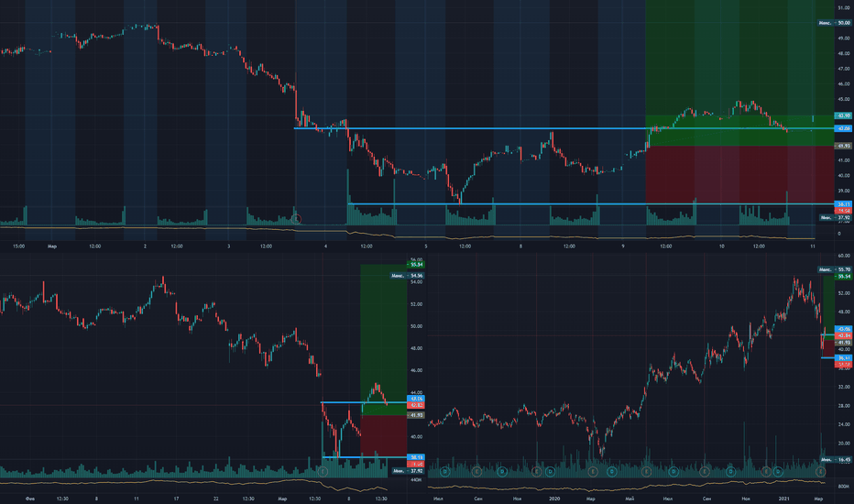Click the 60.00 label on the bottom-right chart's price scale
The height and width of the screenshot is (504, 854).
tap(844, 256)
